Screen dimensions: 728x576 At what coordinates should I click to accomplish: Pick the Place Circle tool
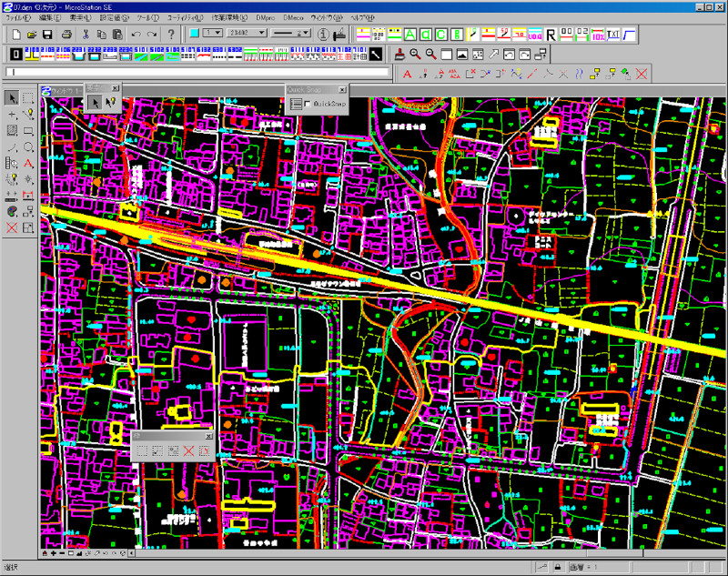tap(28, 147)
